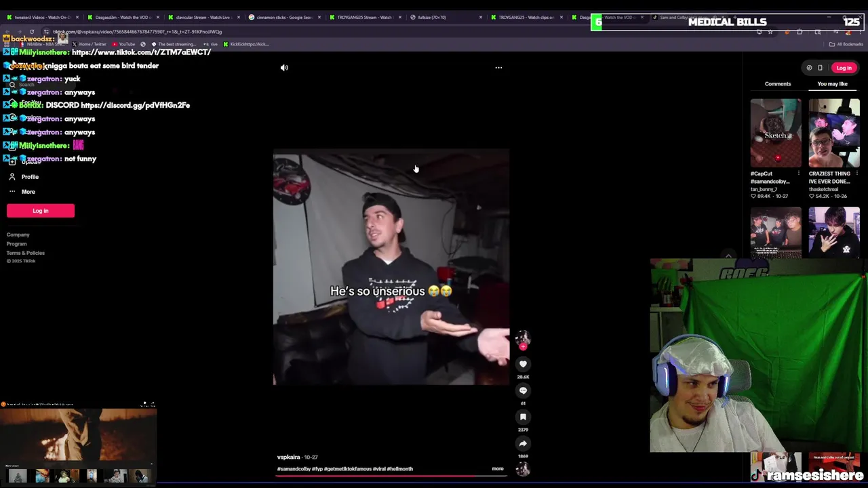
Task: Open the vspkaira creator avatar beside video
Action: coord(522,338)
